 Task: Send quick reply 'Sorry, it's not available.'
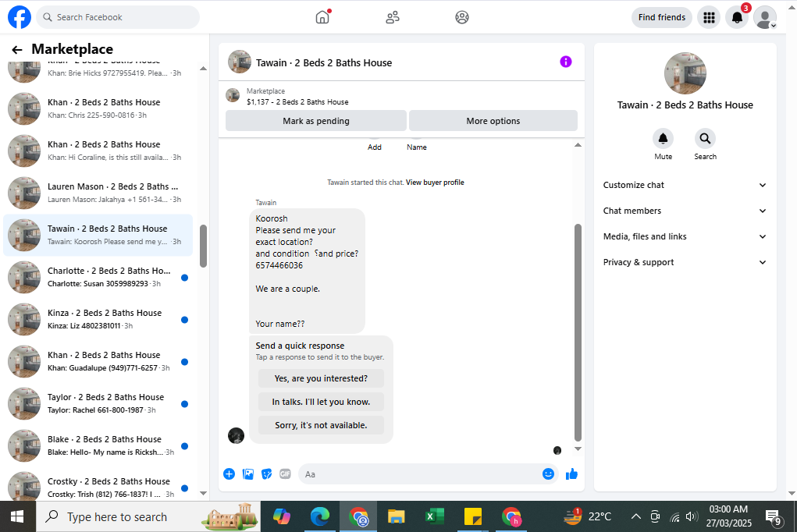pyautogui.click(x=321, y=425)
